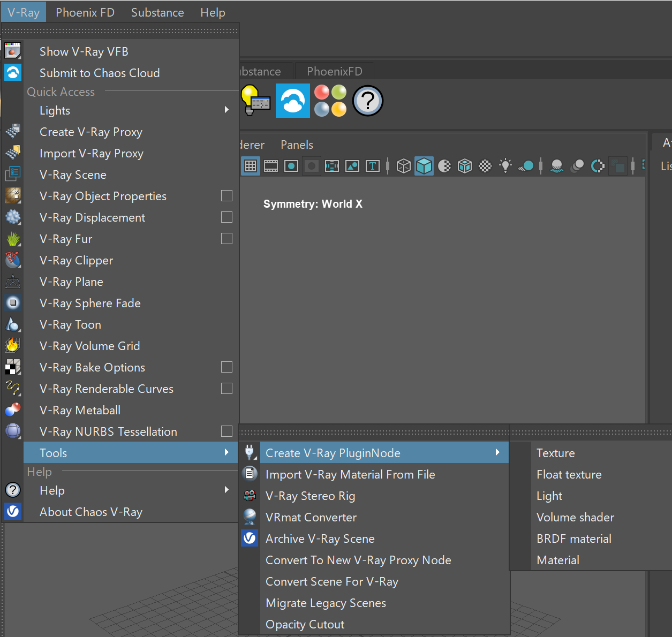Open V-Ray Object Properties option box
Image resolution: width=672 pixels, height=637 pixels.
coord(227,195)
